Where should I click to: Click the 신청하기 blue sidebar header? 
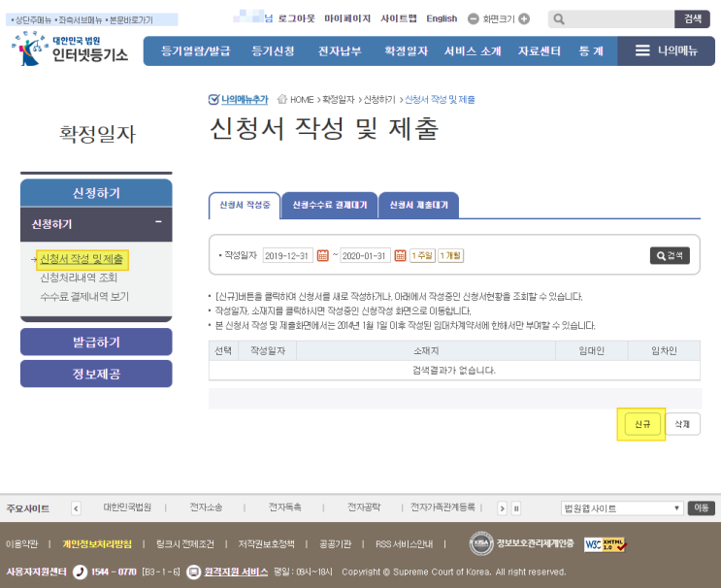point(96,193)
